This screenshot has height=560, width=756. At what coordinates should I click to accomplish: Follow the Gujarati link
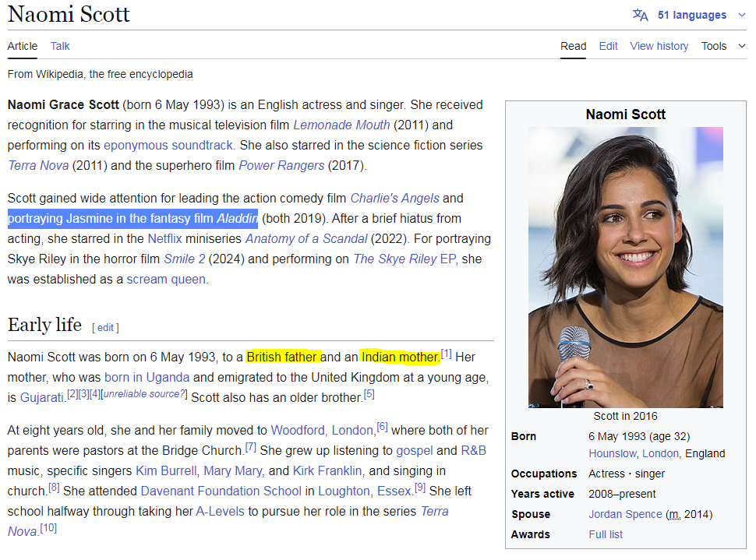(x=42, y=397)
